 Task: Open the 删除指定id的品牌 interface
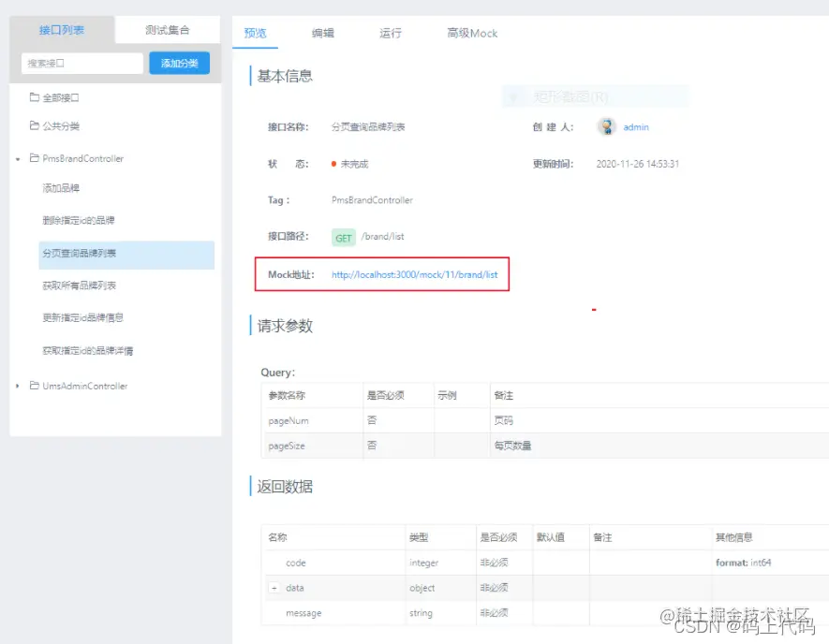tap(79, 220)
